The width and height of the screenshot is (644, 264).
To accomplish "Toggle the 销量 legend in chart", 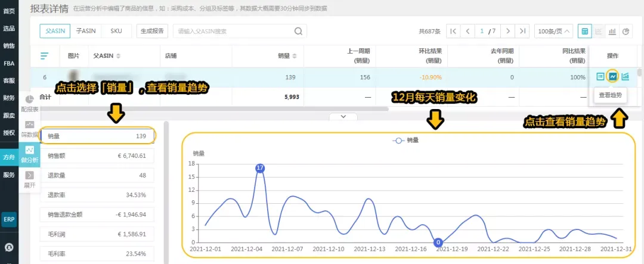I will click(x=405, y=141).
